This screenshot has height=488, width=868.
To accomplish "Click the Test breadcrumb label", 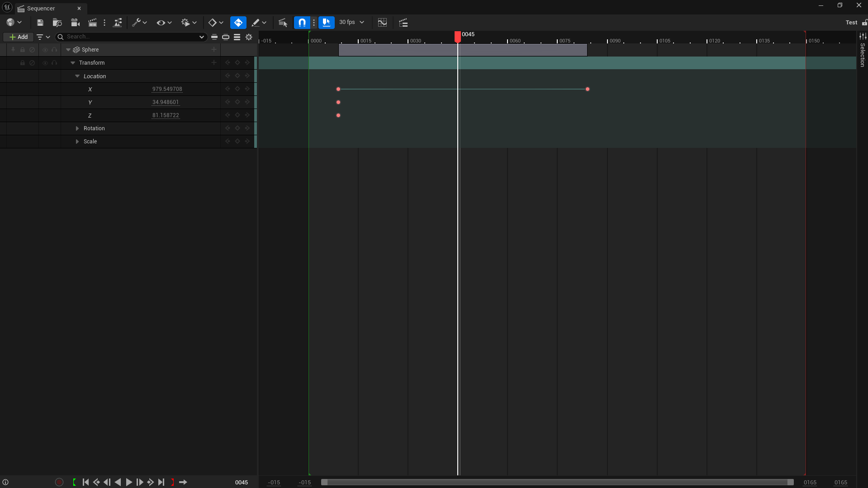I will [x=851, y=23].
